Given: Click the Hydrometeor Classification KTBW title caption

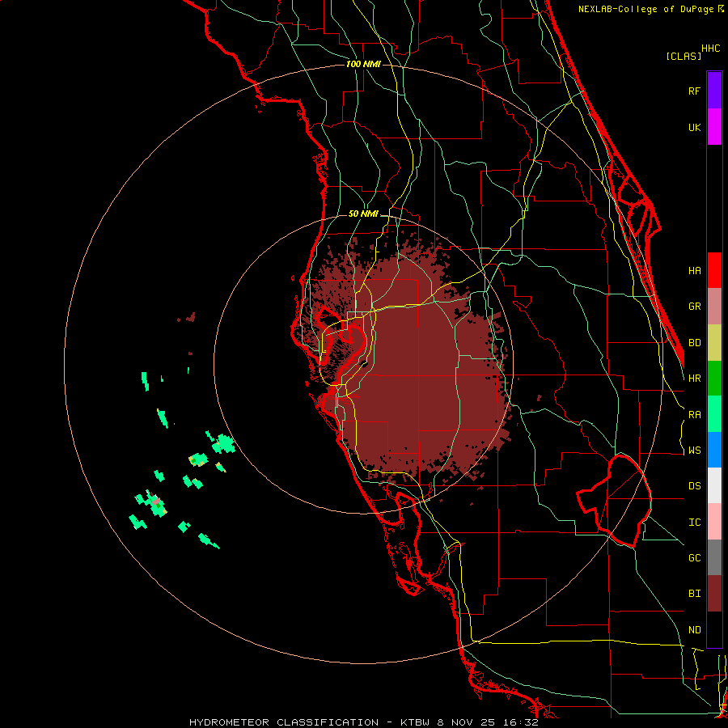Looking at the screenshot, I should (364, 722).
